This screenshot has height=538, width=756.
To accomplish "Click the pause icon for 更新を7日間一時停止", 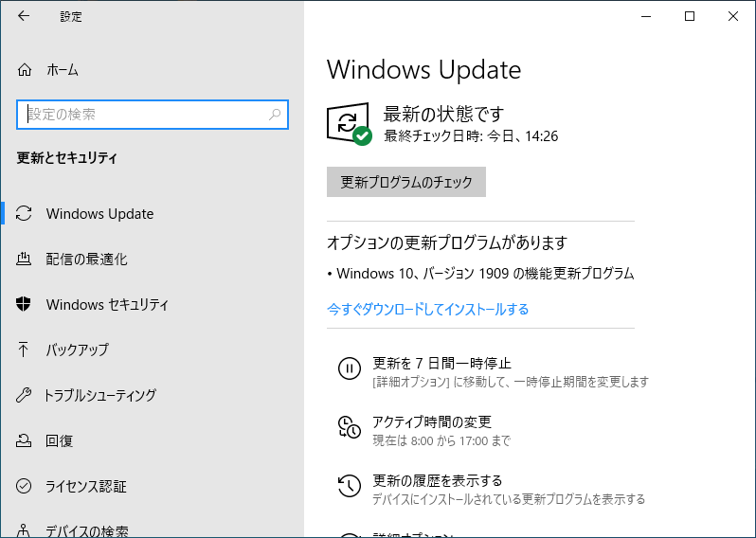I will (349, 368).
